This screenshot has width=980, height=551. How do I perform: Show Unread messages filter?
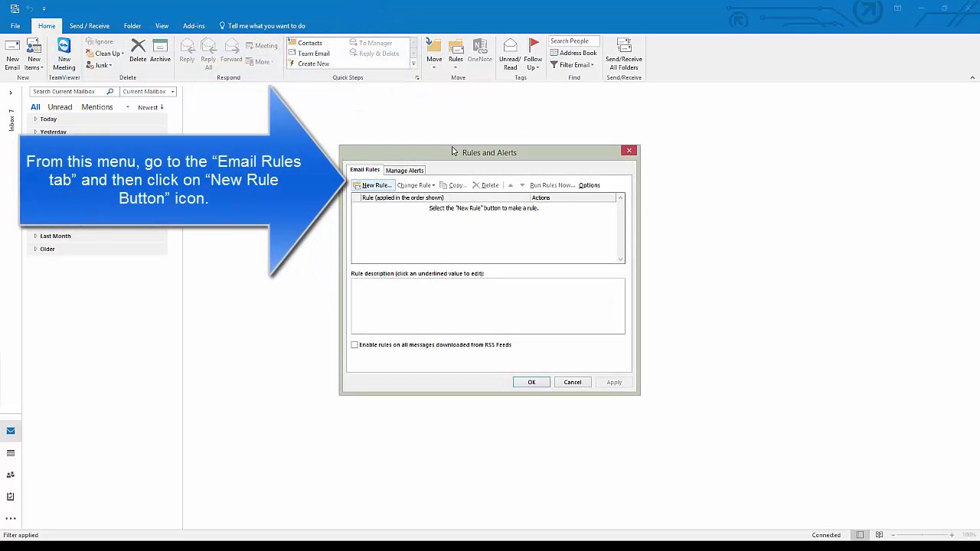pyautogui.click(x=60, y=107)
